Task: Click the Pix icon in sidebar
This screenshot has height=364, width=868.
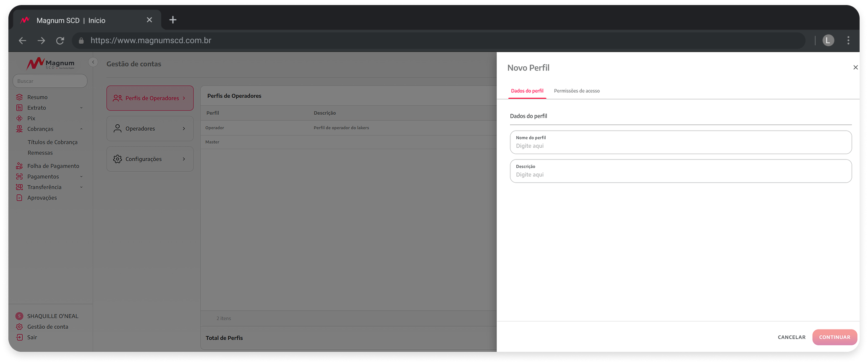Action: tap(19, 118)
